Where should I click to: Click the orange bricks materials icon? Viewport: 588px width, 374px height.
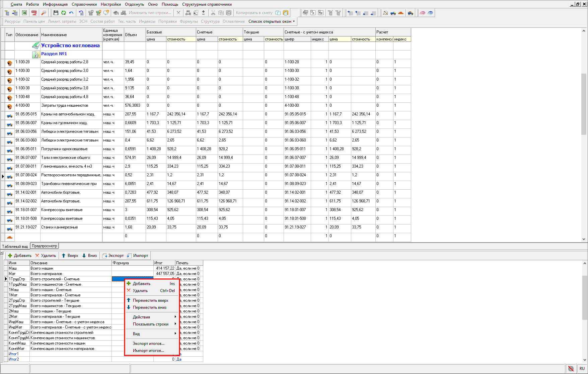pos(401,13)
